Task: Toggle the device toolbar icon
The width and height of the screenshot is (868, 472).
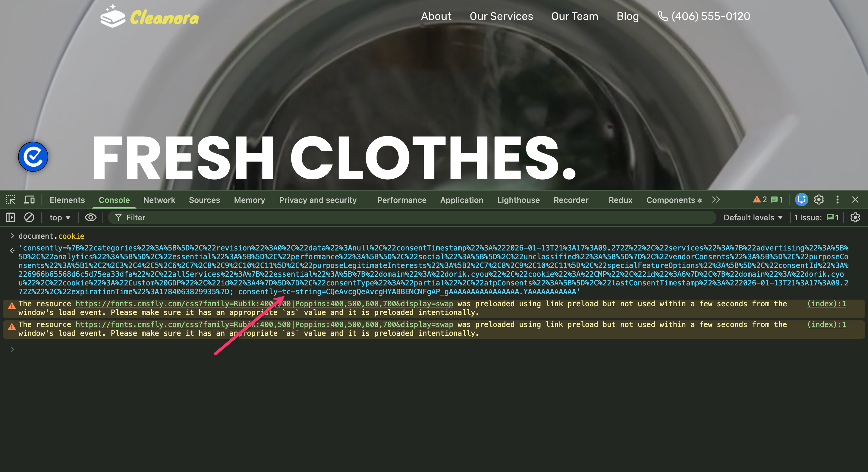Action: click(x=29, y=200)
